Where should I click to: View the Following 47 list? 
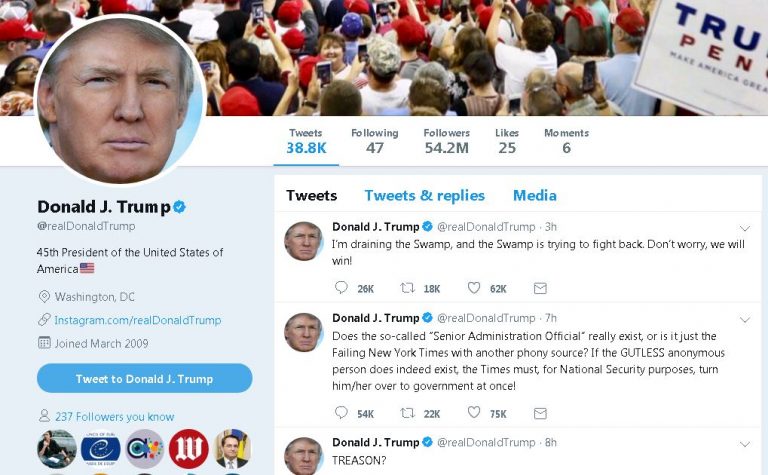coord(375,141)
